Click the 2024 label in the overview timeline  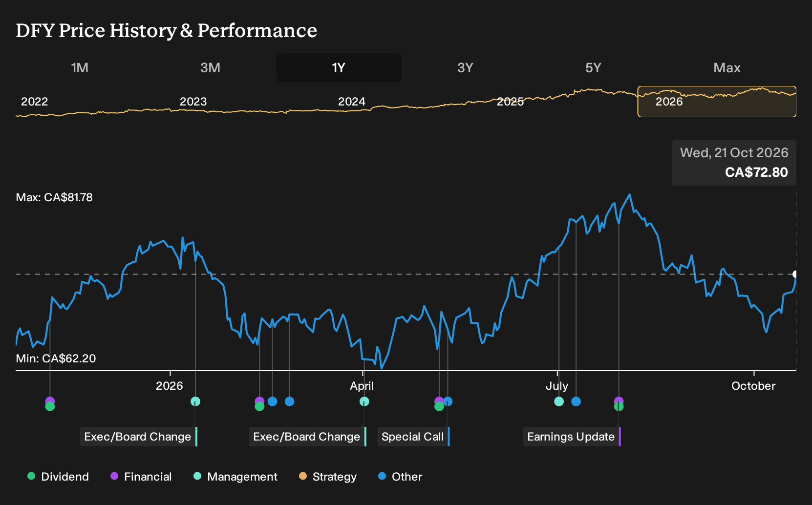coord(352,102)
